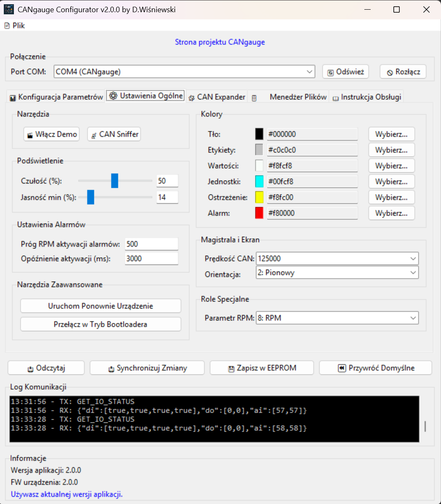
Task: Click the puzzle icon of CAN Expander tab
Action: (x=192, y=98)
